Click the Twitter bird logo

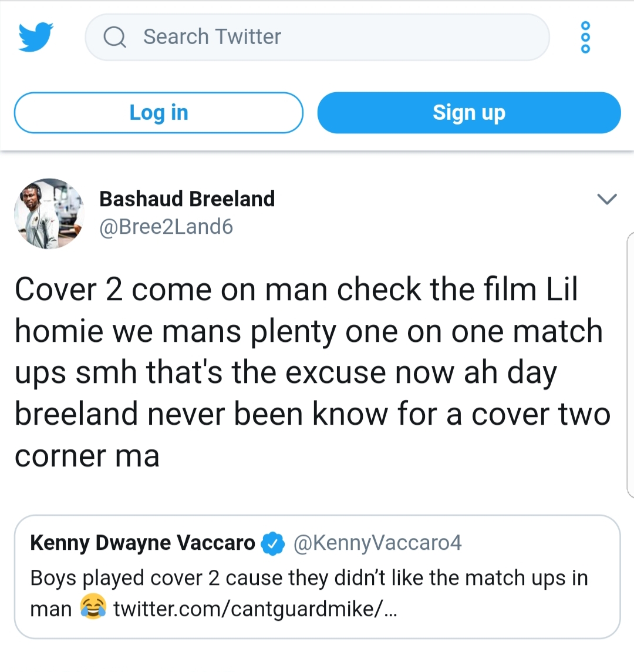pyautogui.click(x=36, y=37)
